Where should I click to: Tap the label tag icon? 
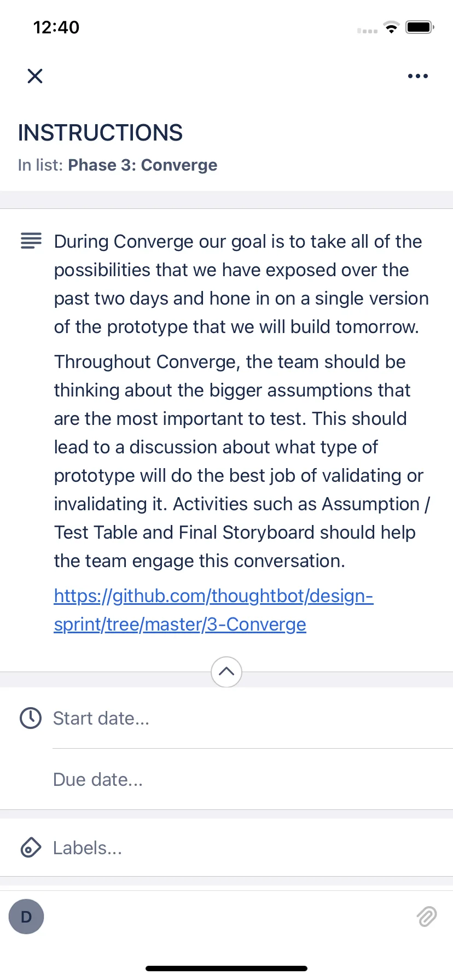point(31,848)
